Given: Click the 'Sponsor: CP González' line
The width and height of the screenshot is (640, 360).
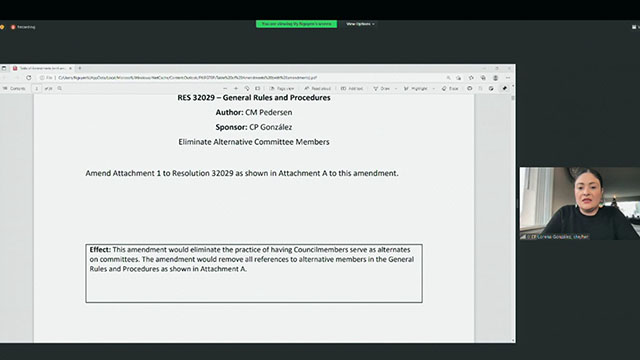Looking at the screenshot, I should coord(253,127).
